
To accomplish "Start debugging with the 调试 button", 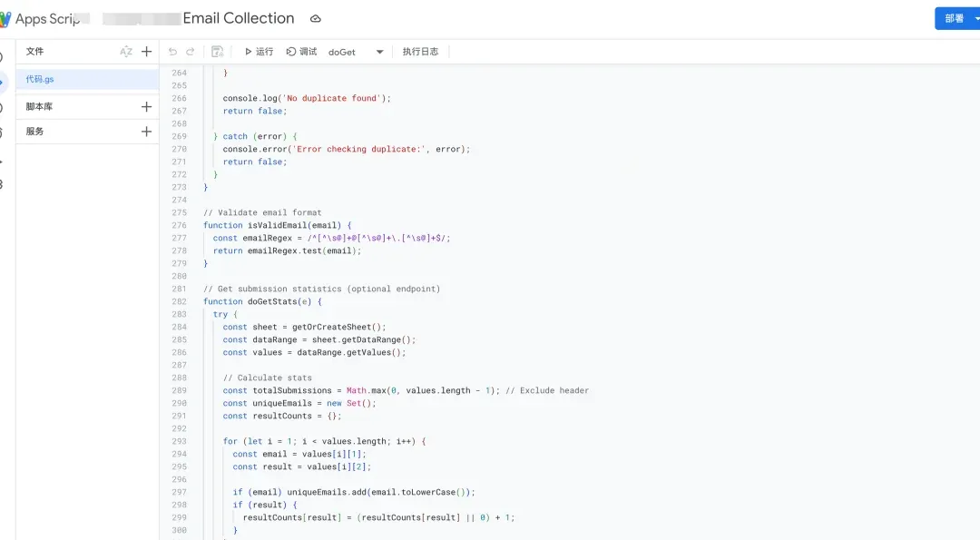I will click(301, 52).
